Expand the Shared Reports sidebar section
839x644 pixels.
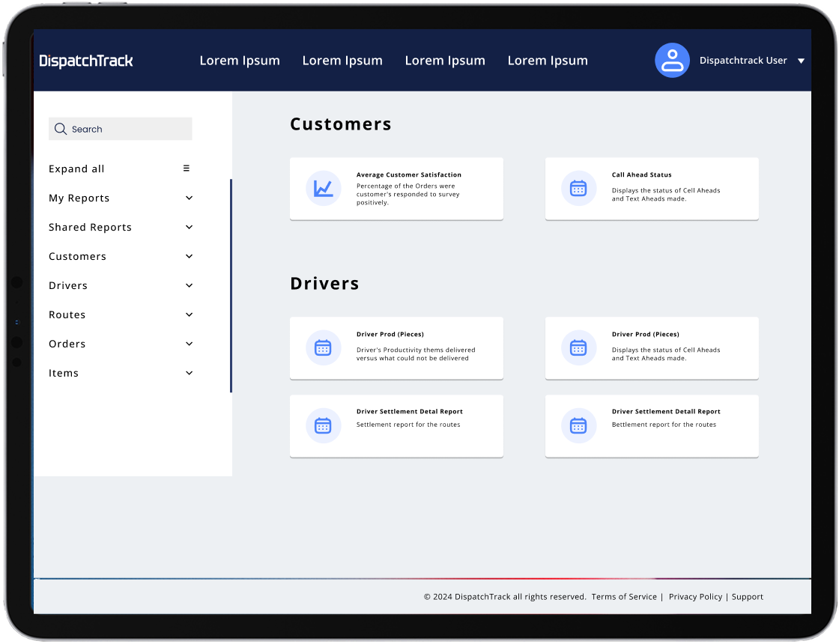[x=189, y=227]
